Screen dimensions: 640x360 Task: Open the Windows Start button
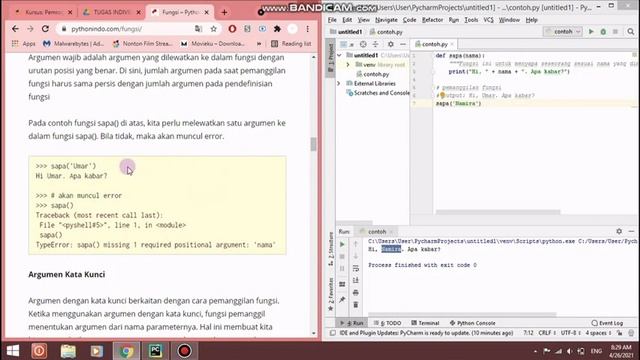pyautogui.click(x=13, y=351)
